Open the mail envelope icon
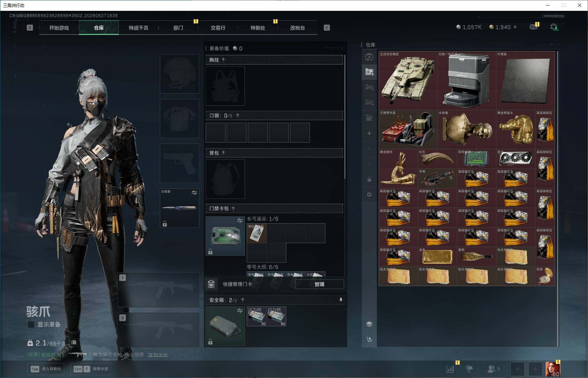Screen dimensions: 588x378 click(533, 27)
